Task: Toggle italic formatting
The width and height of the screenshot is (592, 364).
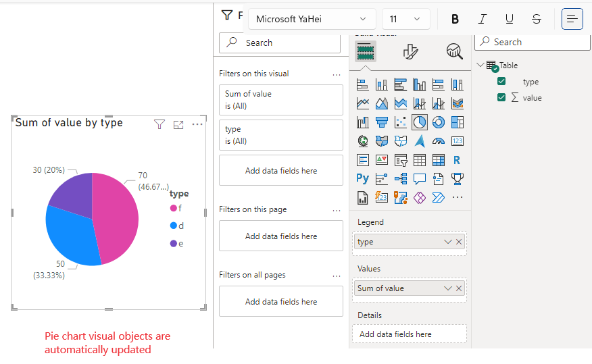Action: 482,19
